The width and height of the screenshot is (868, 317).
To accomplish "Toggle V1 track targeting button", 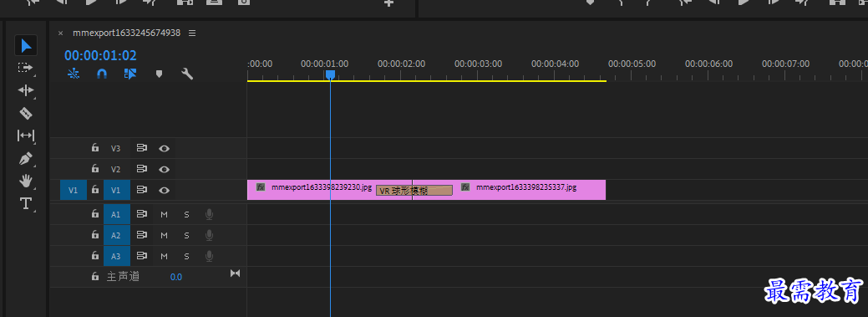I will click(x=117, y=190).
